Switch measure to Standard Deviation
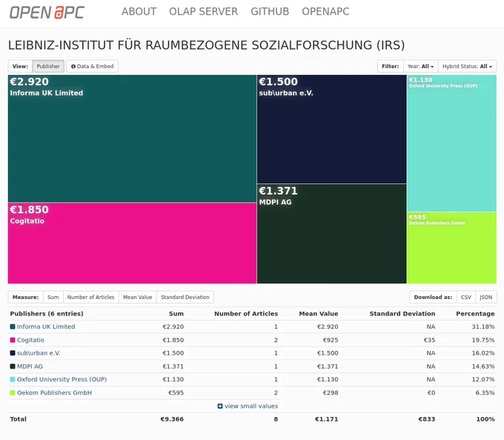504x440 pixels. tap(185, 297)
